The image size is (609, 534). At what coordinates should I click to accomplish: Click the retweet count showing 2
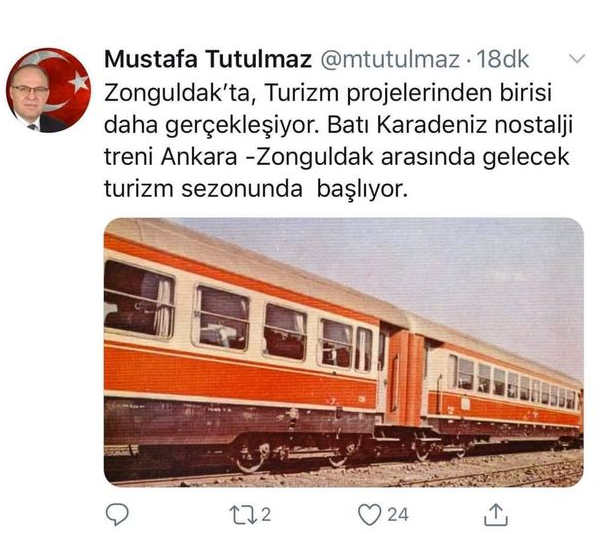coord(265,515)
